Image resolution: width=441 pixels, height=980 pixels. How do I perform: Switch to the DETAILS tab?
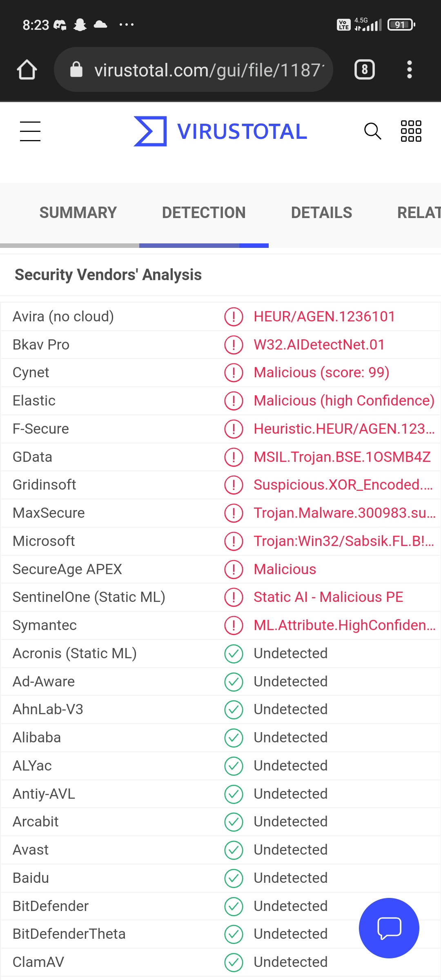pos(321,213)
